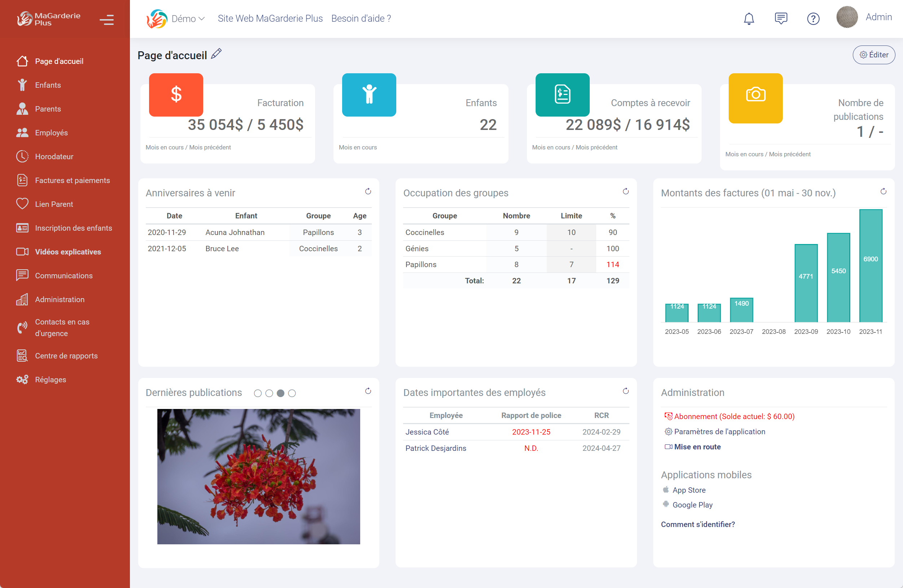
Task: Select the fourth publication carousel dot
Action: click(x=292, y=393)
